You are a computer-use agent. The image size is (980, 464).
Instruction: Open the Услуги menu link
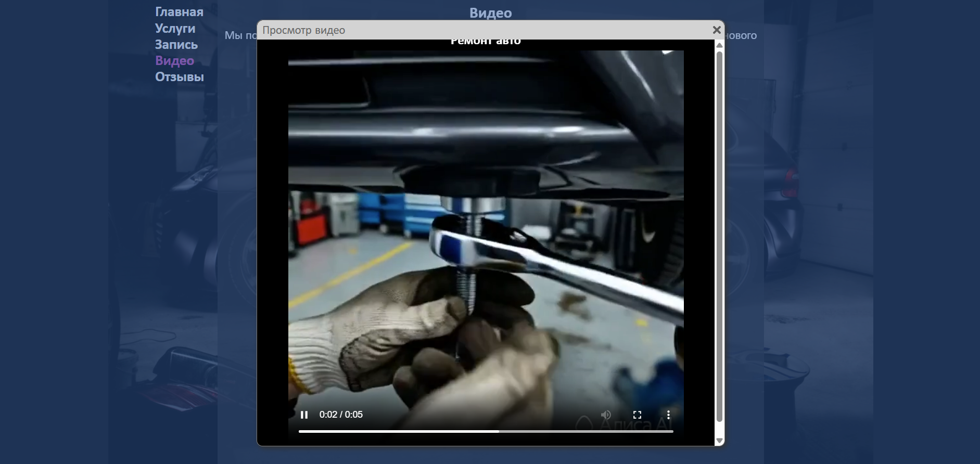click(175, 28)
